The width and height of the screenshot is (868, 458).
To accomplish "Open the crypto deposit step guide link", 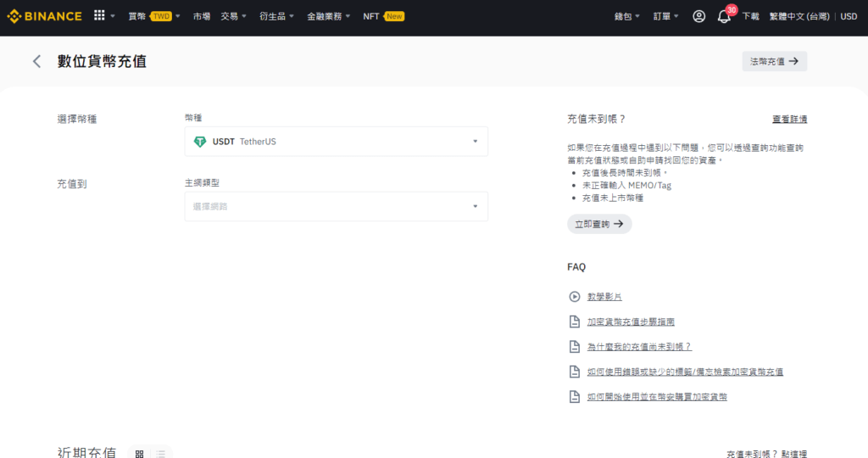I will tap(631, 322).
